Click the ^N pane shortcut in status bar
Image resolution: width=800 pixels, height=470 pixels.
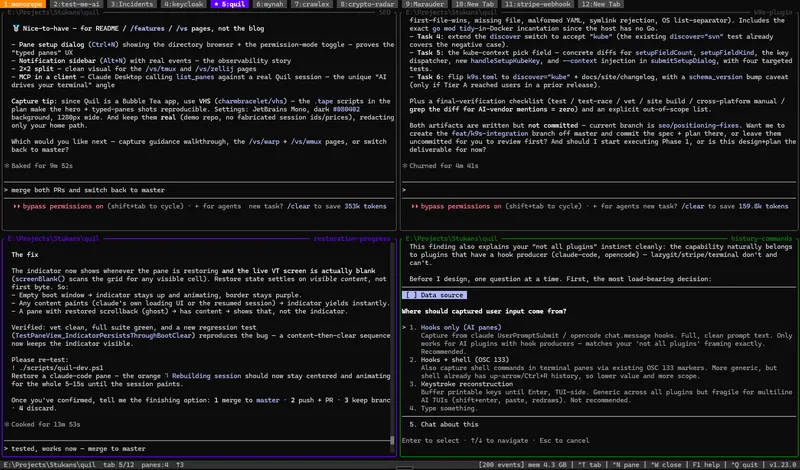626,465
